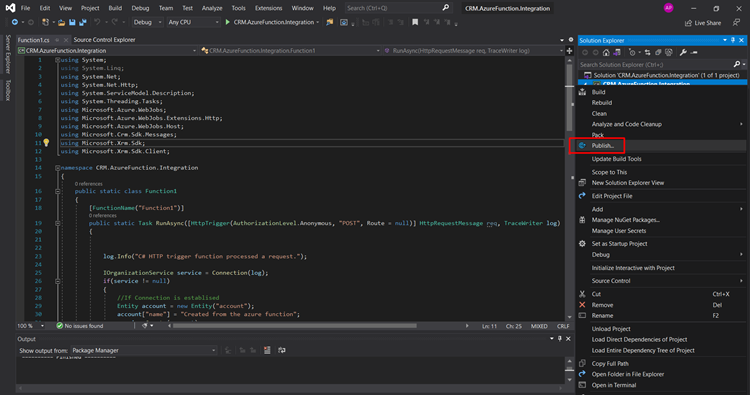Screen dimensions: 750x395
Task: Collapse the Function1 class outline at line 16
Action: point(57,191)
